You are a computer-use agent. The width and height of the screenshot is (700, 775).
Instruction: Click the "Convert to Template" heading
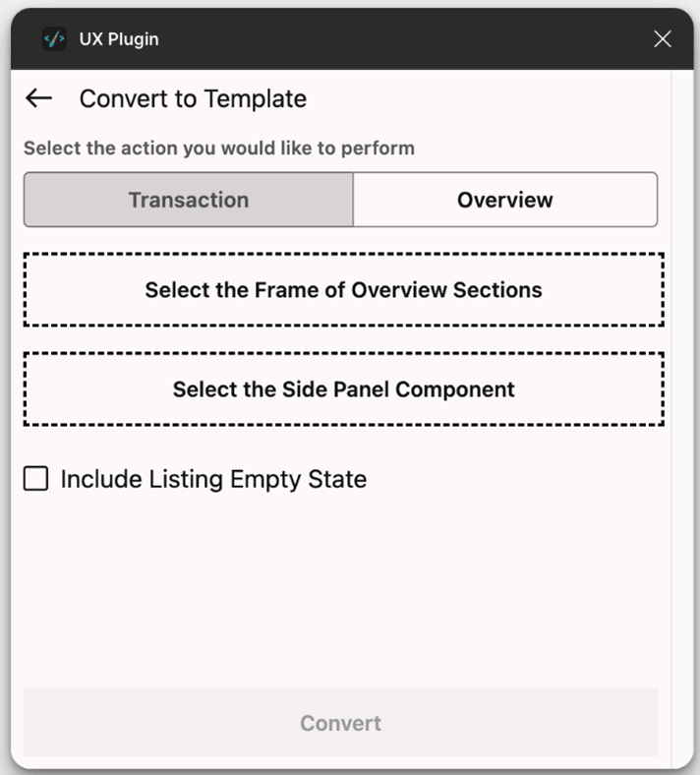(193, 98)
